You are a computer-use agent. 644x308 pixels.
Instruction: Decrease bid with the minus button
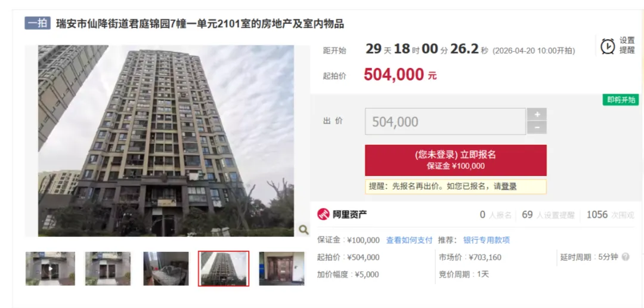click(x=537, y=128)
